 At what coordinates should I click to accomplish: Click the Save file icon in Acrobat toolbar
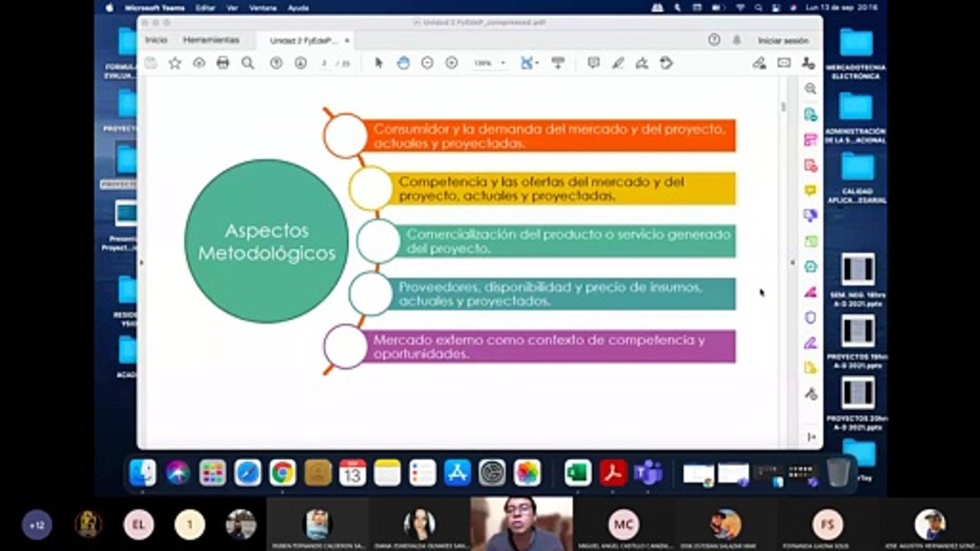point(151,64)
